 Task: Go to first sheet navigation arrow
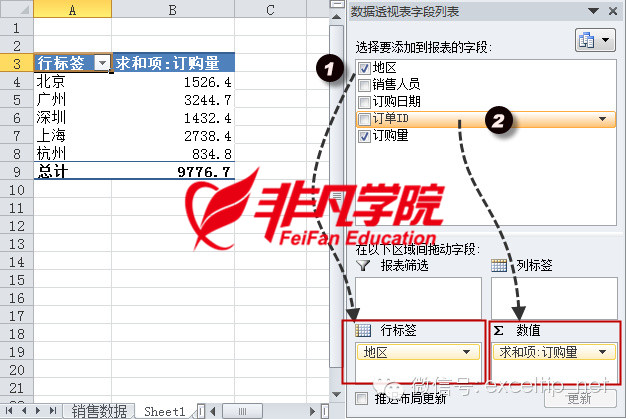pos(8,411)
